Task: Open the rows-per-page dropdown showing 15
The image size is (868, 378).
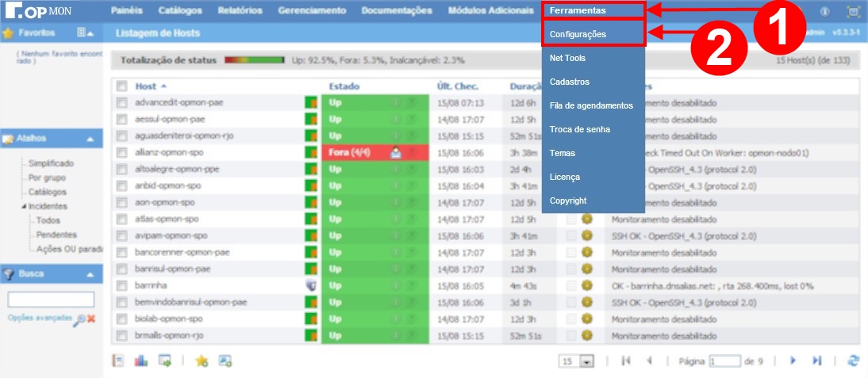Action: [578, 361]
